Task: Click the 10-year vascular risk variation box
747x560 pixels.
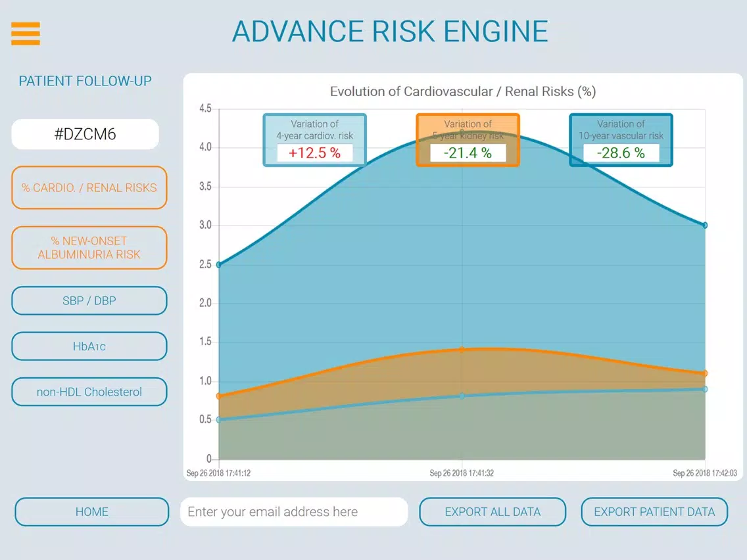Action: coord(621,140)
